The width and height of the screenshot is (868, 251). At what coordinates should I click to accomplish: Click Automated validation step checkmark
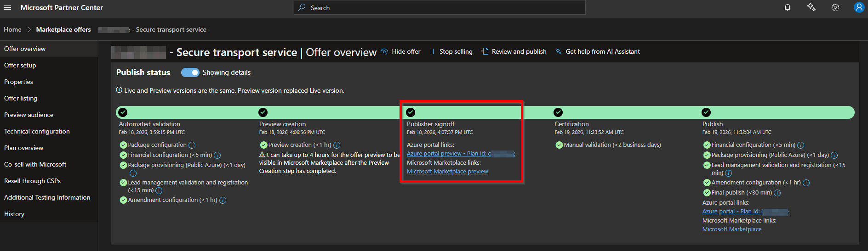click(123, 112)
